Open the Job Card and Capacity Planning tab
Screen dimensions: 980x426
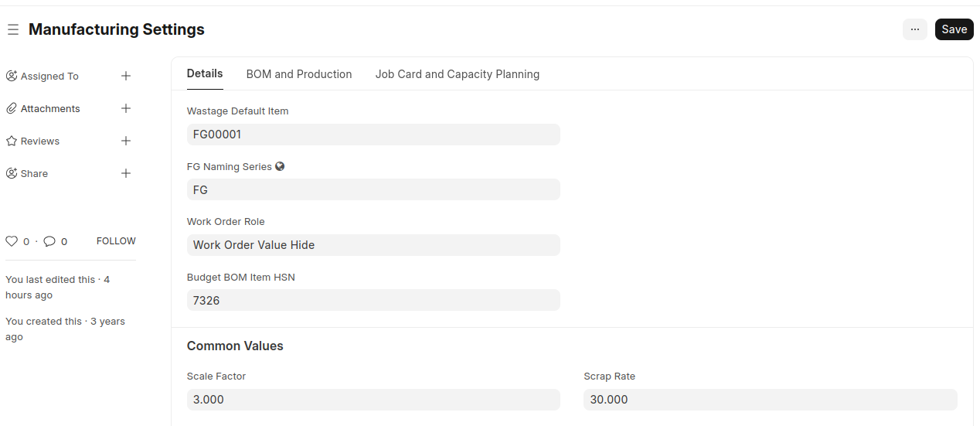tap(458, 74)
